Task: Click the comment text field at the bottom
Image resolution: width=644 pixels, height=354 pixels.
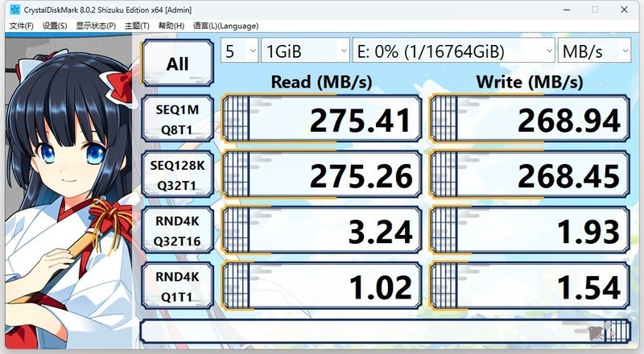Action: coord(385,331)
